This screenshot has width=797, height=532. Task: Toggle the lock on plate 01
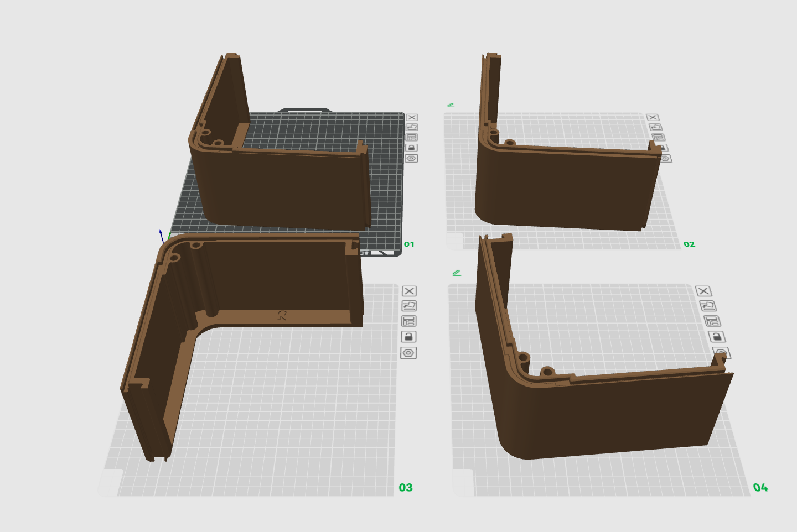411,148
